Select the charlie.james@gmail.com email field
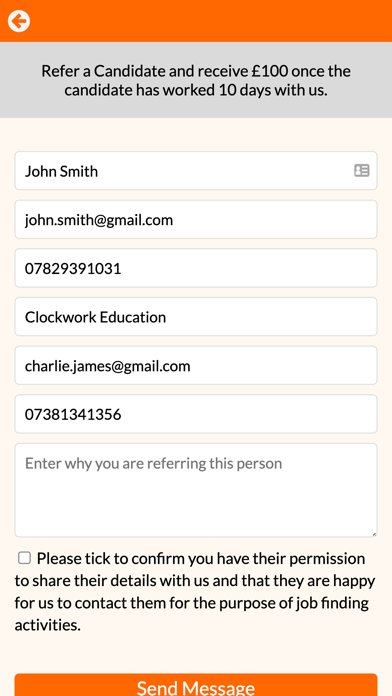 pyautogui.click(x=196, y=365)
